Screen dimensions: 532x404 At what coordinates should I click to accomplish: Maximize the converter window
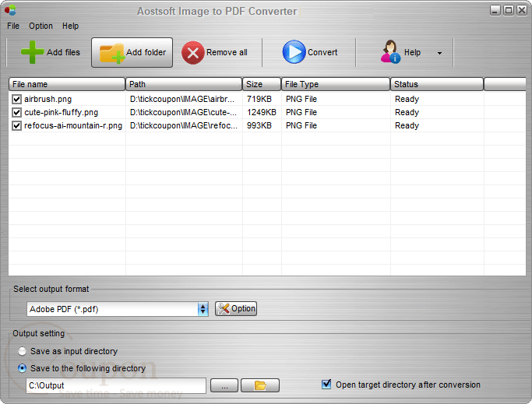coord(509,11)
